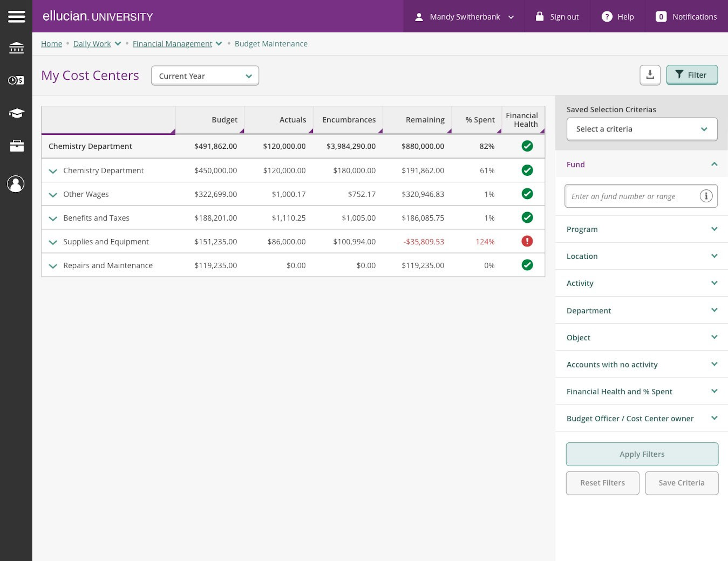Click the Save Criteria button
Image resolution: width=728 pixels, height=561 pixels.
coord(681,483)
